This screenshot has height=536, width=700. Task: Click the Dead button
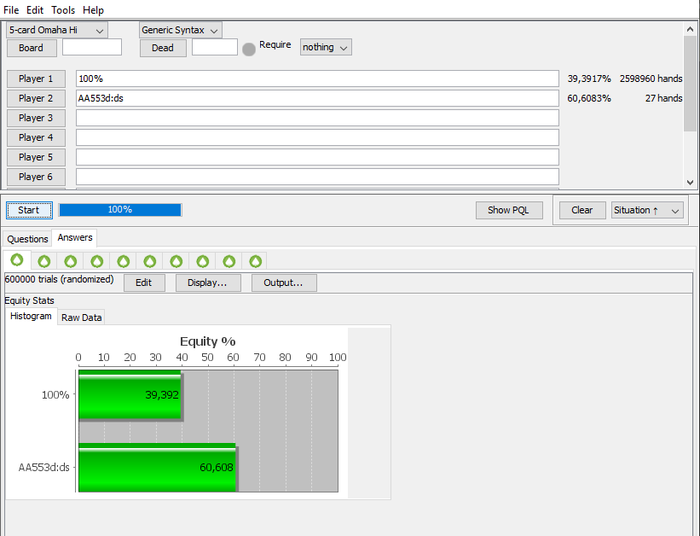point(163,48)
